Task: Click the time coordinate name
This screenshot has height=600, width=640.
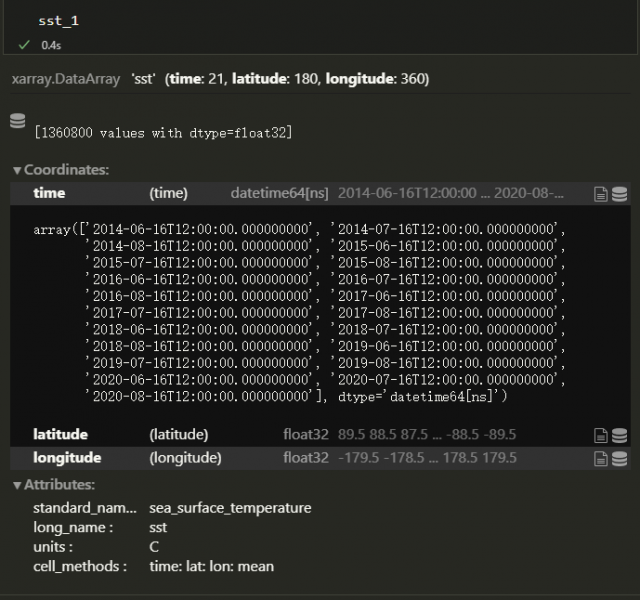Action: pyautogui.click(x=49, y=193)
